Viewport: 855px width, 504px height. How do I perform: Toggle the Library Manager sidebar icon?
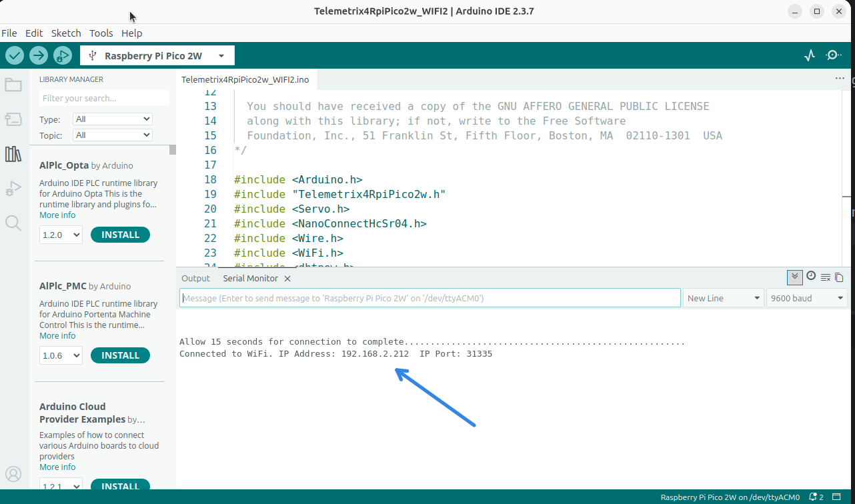coord(13,154)
